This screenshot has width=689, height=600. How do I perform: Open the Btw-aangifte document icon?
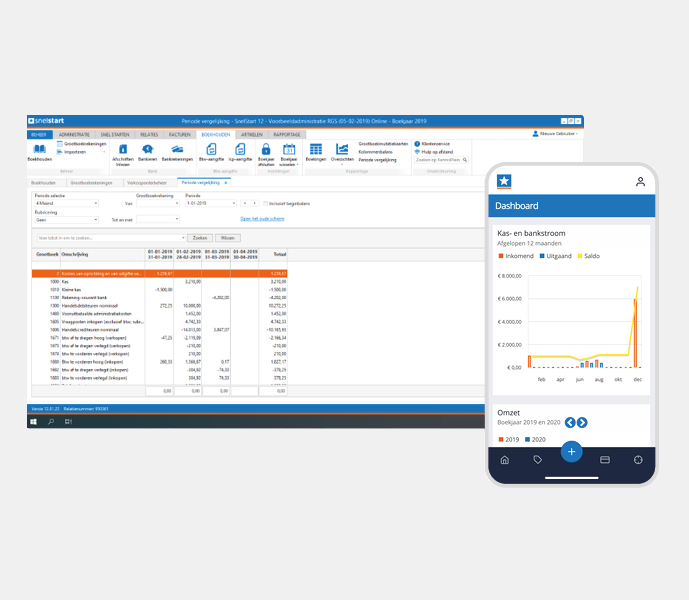click(x=211, y=149)
